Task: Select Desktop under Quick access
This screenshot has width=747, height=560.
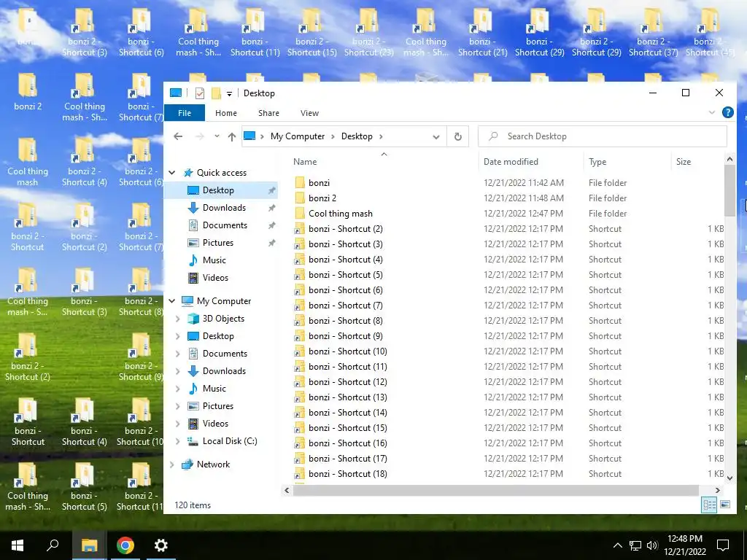Action: point(218,190)
